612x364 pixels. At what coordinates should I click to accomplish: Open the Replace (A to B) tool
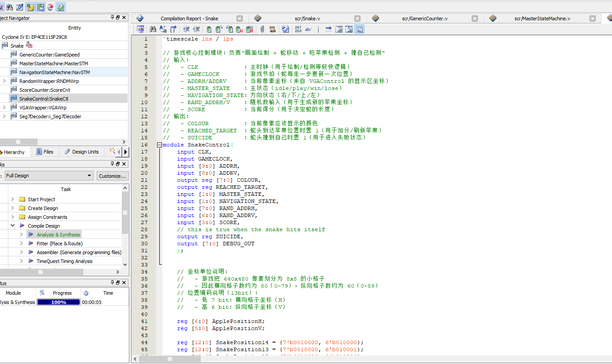click(163, 29)
